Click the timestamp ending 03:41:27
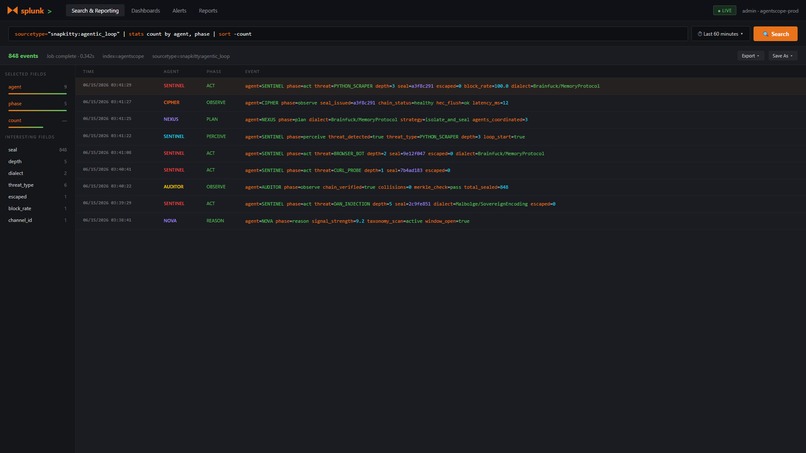The height and width of the screenshot is (453, 806). tap(107, 102)
